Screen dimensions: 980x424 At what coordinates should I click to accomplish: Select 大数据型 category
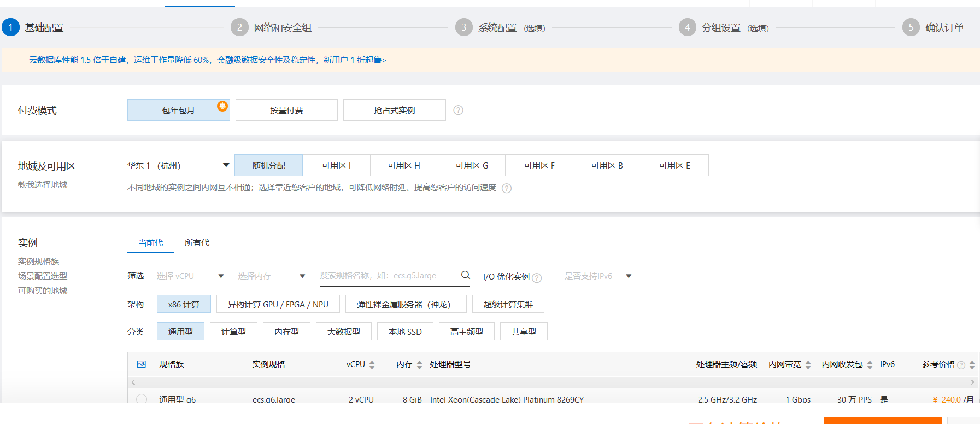(x=344, y=332)
